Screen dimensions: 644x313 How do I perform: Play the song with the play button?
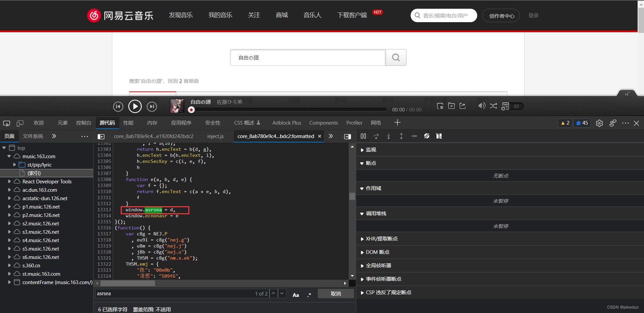coord(135,106)
